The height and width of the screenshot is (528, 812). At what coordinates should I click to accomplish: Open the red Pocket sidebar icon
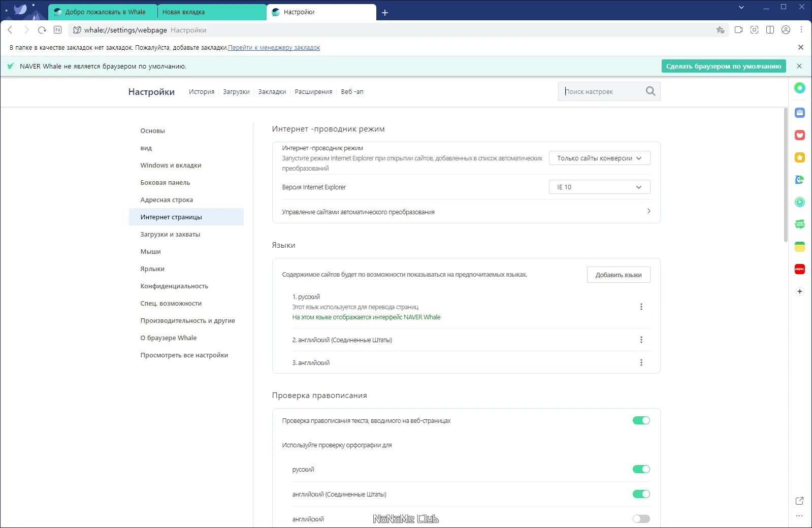[x=800, y=135]
